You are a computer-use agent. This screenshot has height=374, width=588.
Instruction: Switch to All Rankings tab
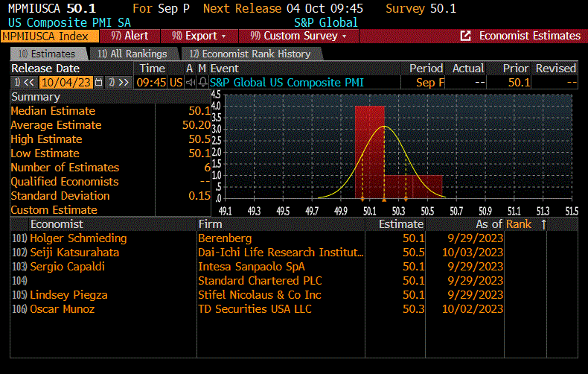[x=132, y=54]
